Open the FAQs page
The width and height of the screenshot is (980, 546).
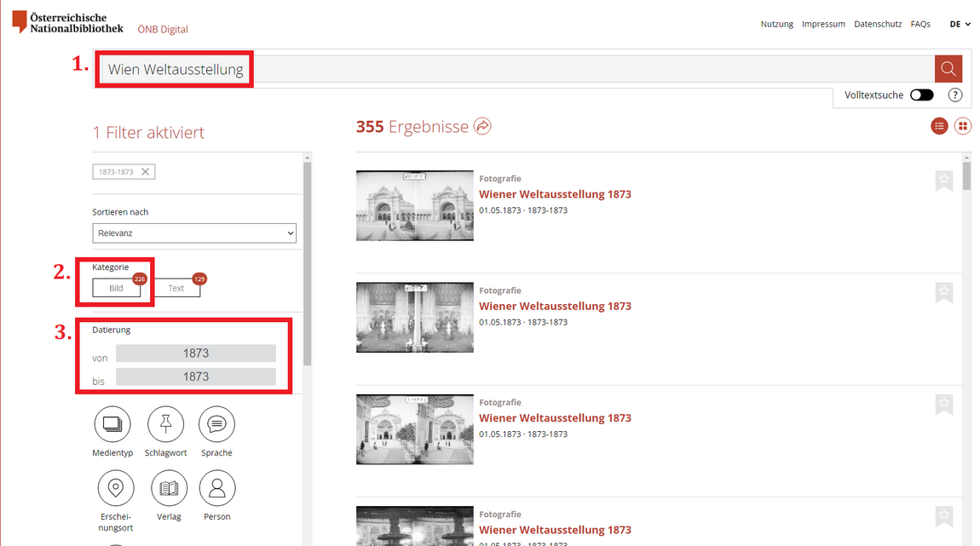920,24
